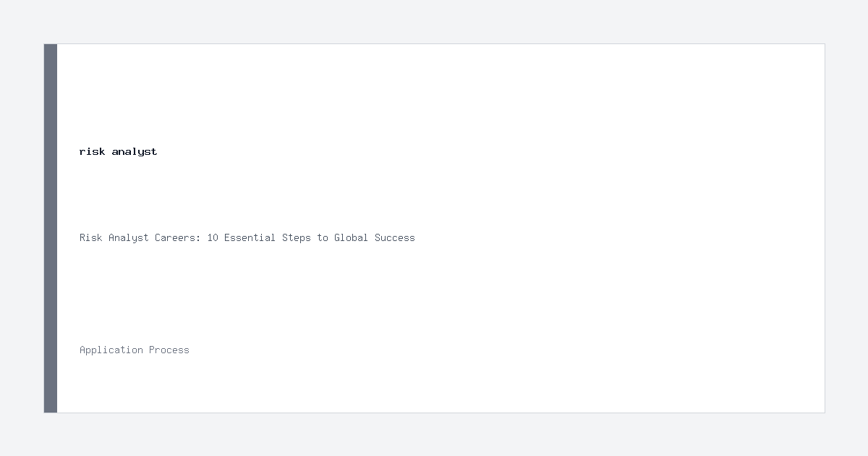Click the word "to" in the title line
The height and width of the screenshot is (456, 868).
coord(323,237)
